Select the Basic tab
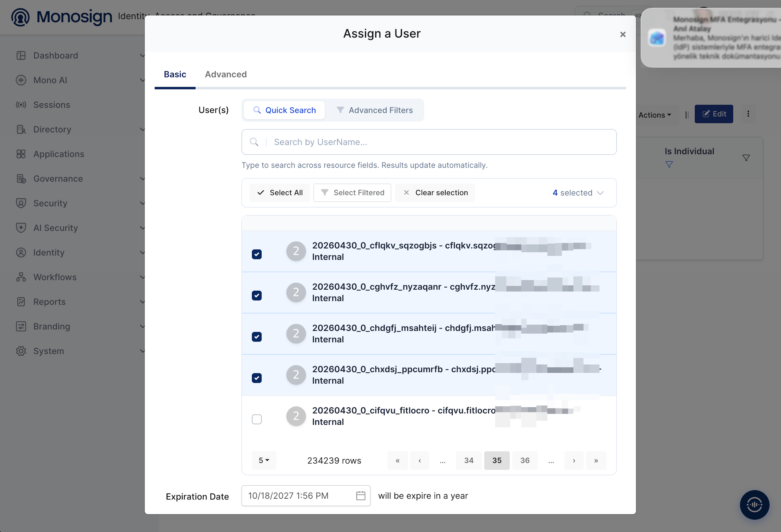781x532 pixels. point(175,74)
